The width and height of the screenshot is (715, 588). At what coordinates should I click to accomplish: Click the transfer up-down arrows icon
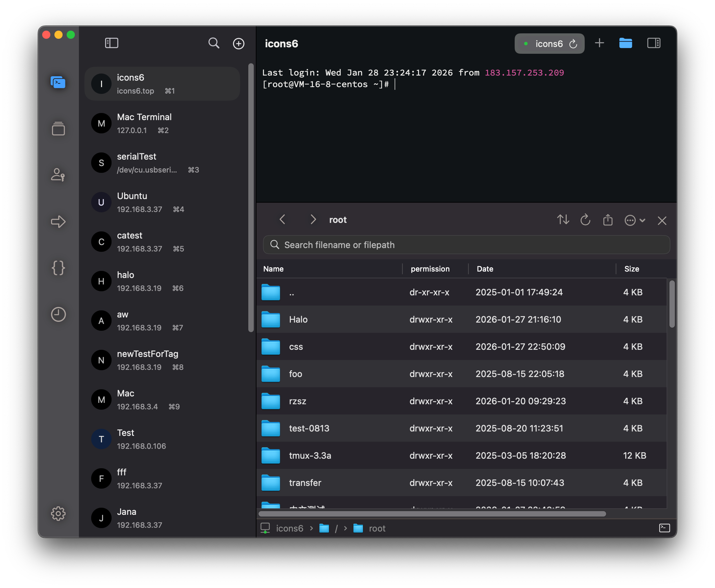tap(563, 220)
